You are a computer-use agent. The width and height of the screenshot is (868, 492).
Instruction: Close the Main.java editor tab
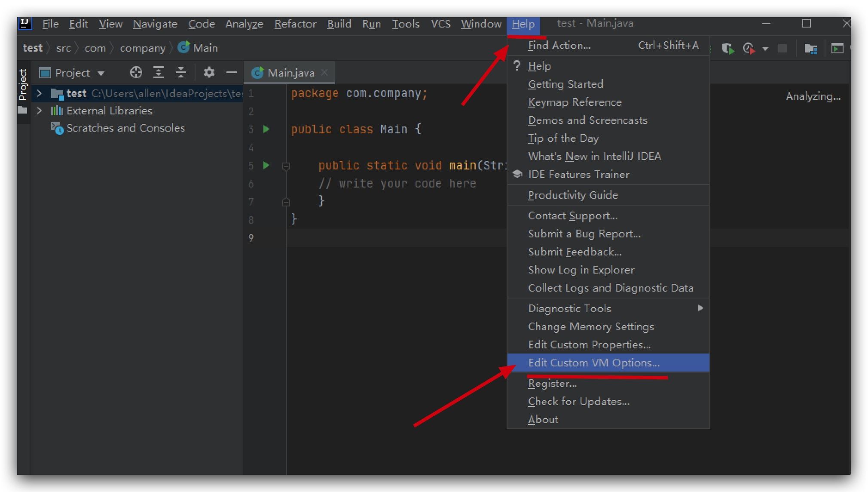coord(325,72)
